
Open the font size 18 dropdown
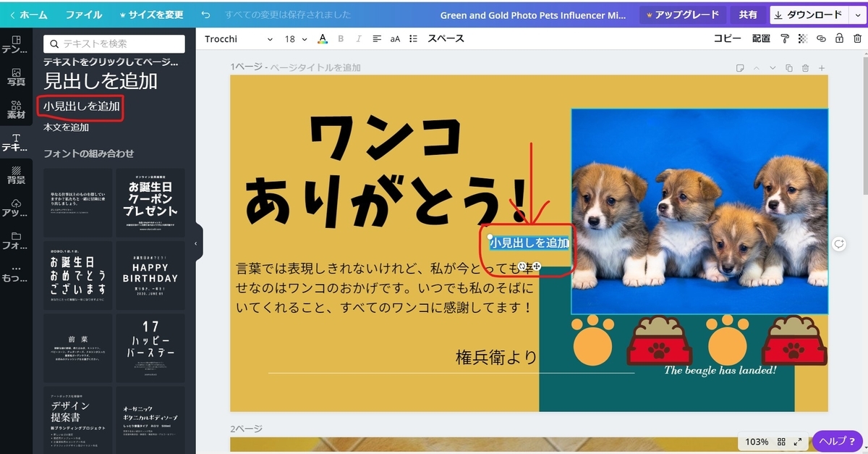pos(294,38)
